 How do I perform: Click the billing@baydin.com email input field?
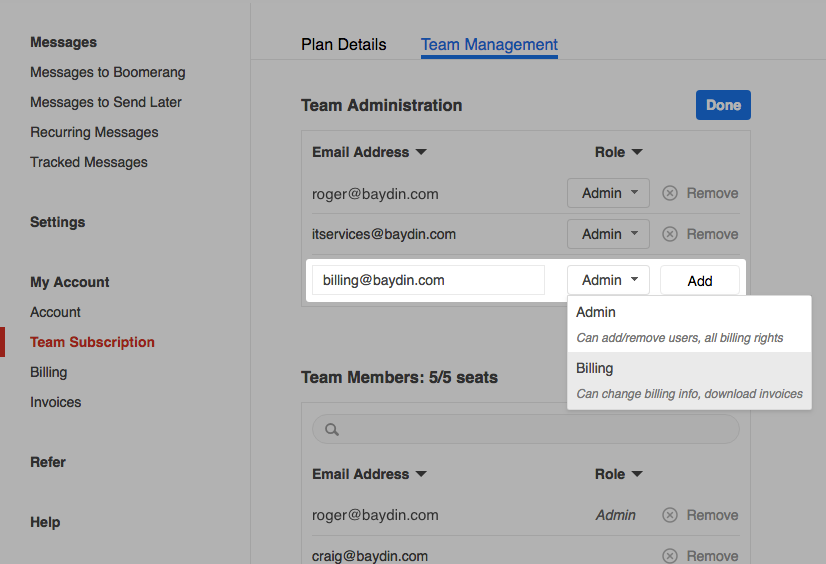coord(428,280)
